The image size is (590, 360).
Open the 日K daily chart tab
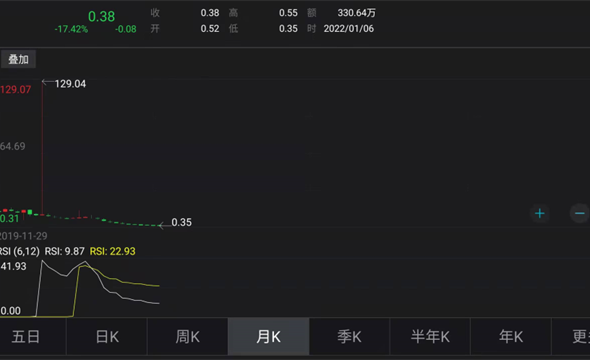pyautogui.click(x=107, y=337)
